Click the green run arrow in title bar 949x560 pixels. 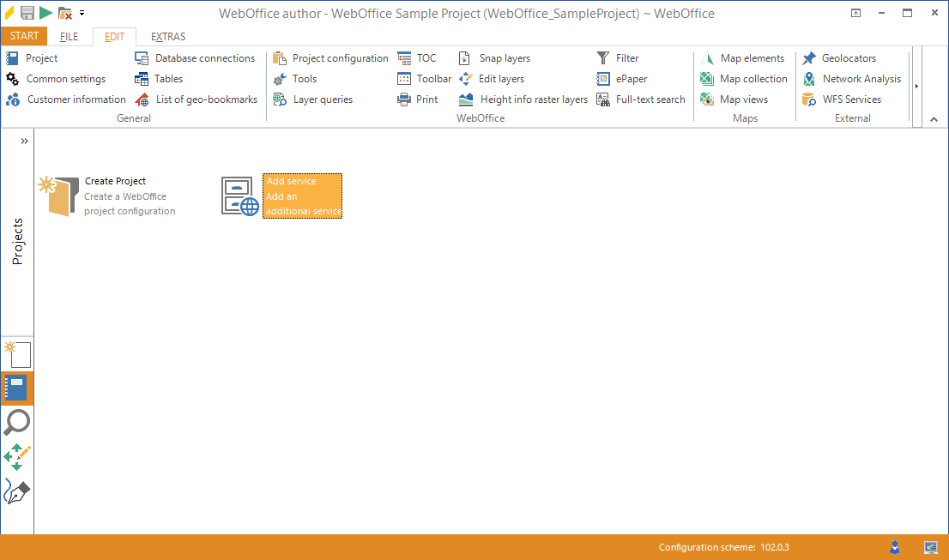tap(45, 13)
